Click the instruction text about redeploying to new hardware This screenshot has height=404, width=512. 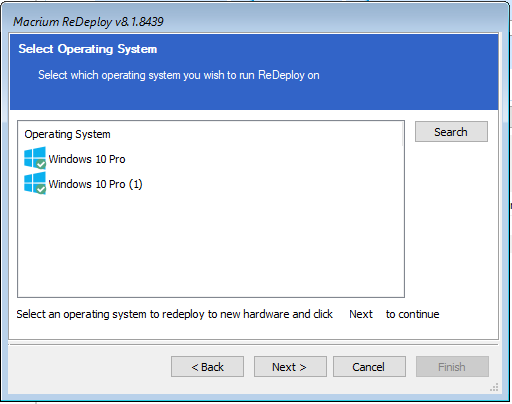pos(228,314)
